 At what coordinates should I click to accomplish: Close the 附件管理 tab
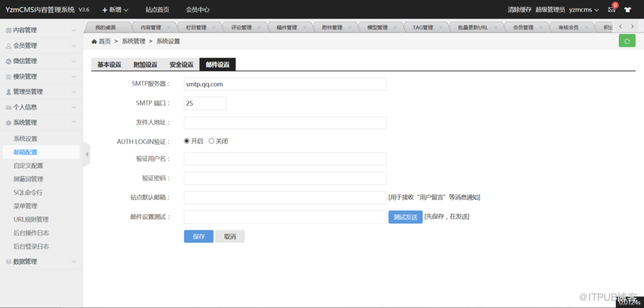(350, 28)
